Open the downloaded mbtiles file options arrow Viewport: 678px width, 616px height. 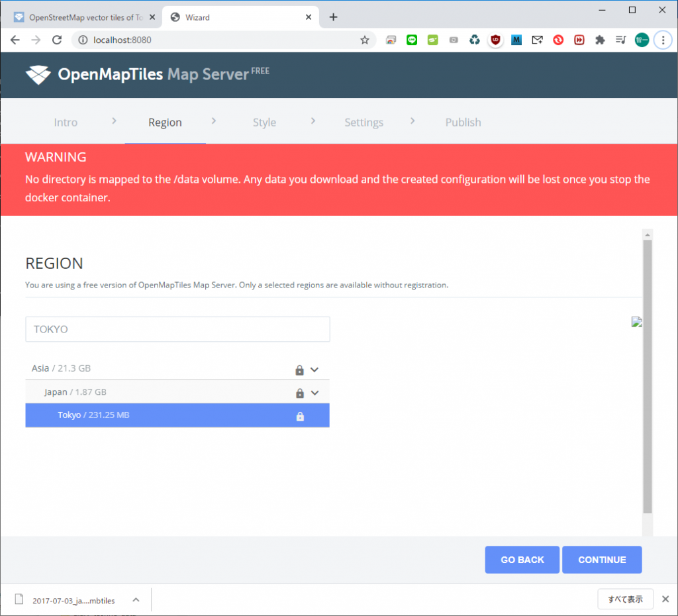coord(136,600)
